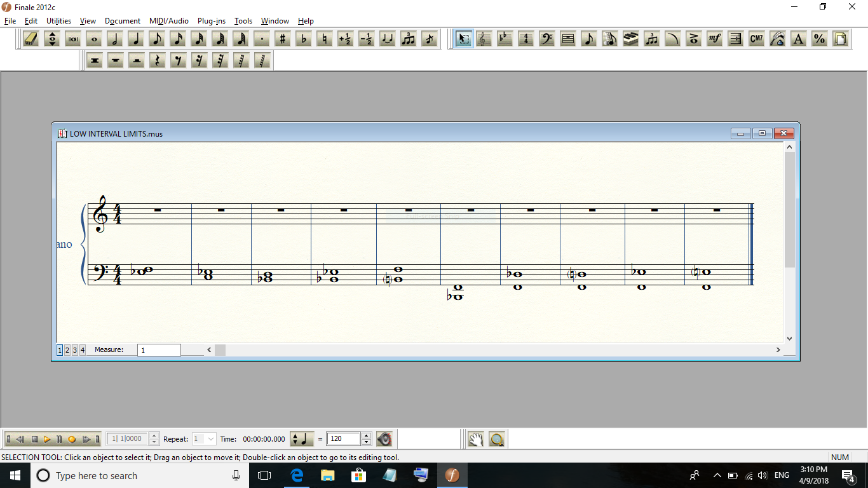868x488 pixels.
Task: Select the Lyrics tool feather icon
Action: click(777, 39)
